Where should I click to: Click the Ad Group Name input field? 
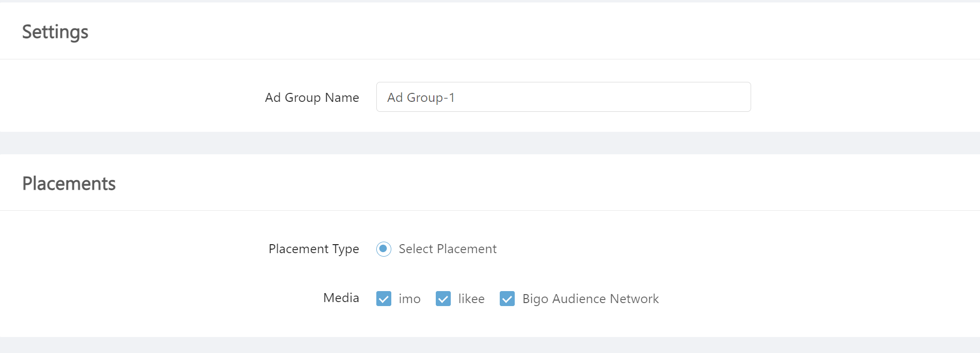563,97
